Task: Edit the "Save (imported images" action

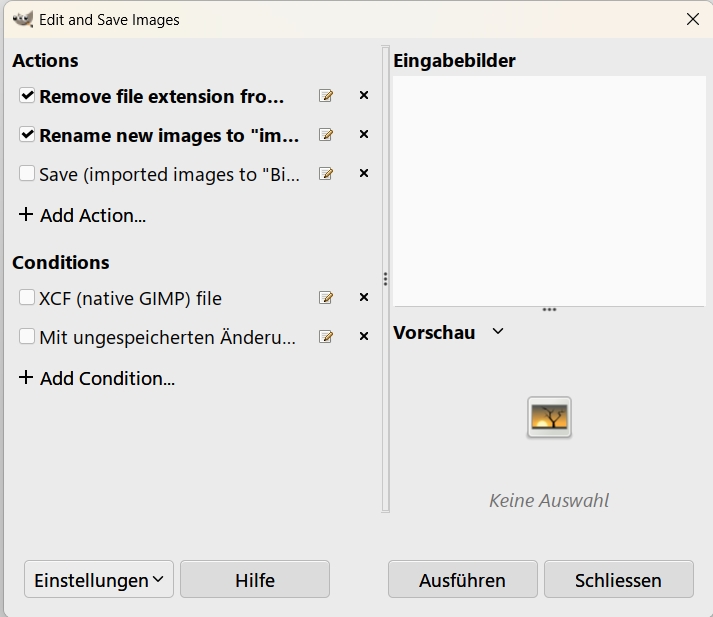Action: [325, 174]
